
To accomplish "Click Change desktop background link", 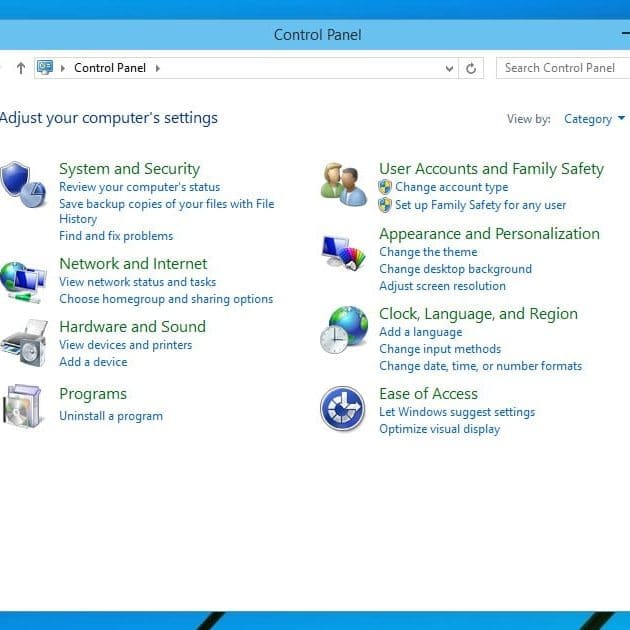I will click(x=455, y=269).
